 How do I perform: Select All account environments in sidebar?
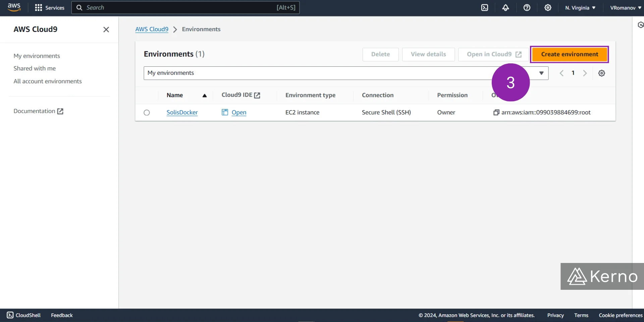(48, 81)
